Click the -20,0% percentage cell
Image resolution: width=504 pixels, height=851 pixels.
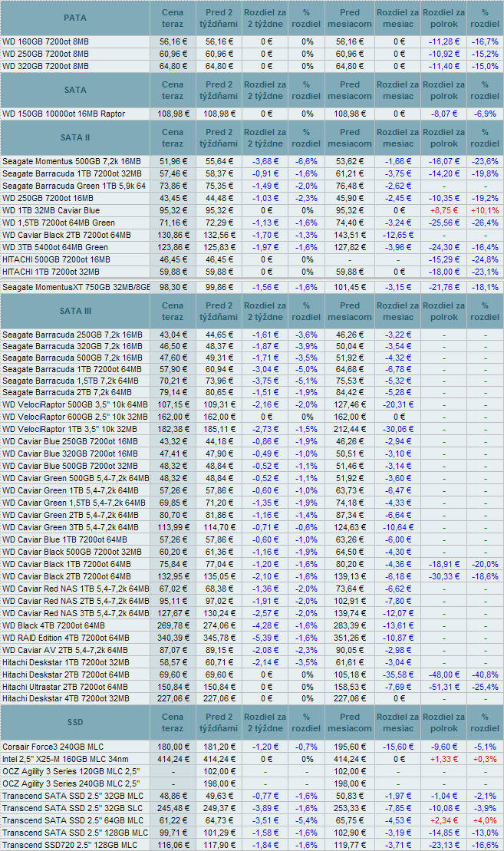[485, 565]
